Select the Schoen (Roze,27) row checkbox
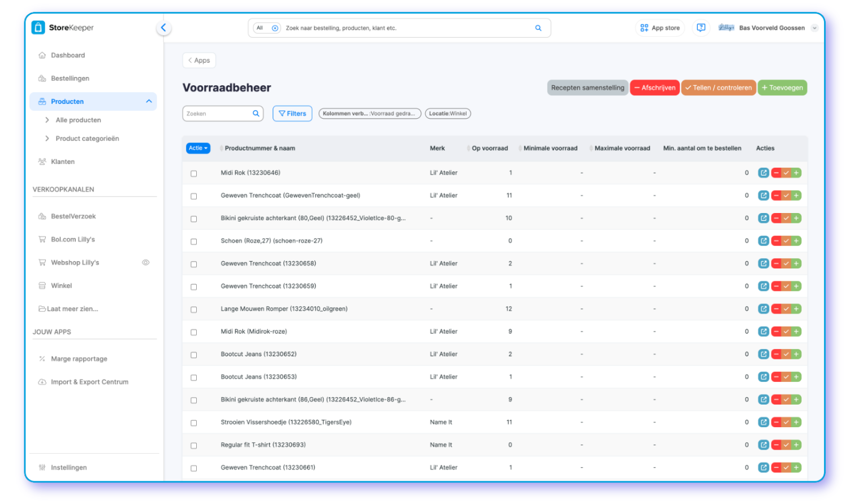Screen dimensions: 859x504 (194, 241)
